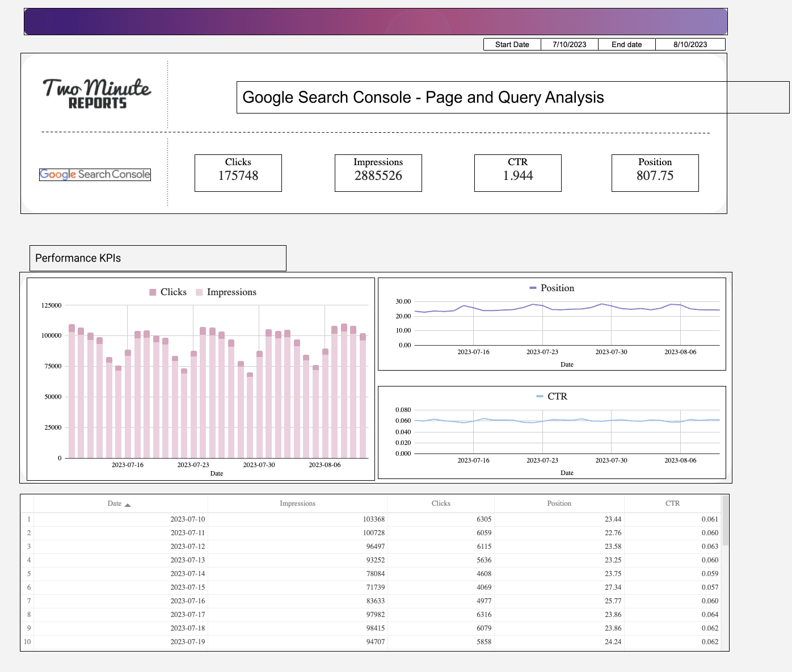Screen dimensions: 792x672
Task: Click the Position scorecard showing 807.75
Action: pyautogui.click(x=655, y=173)
